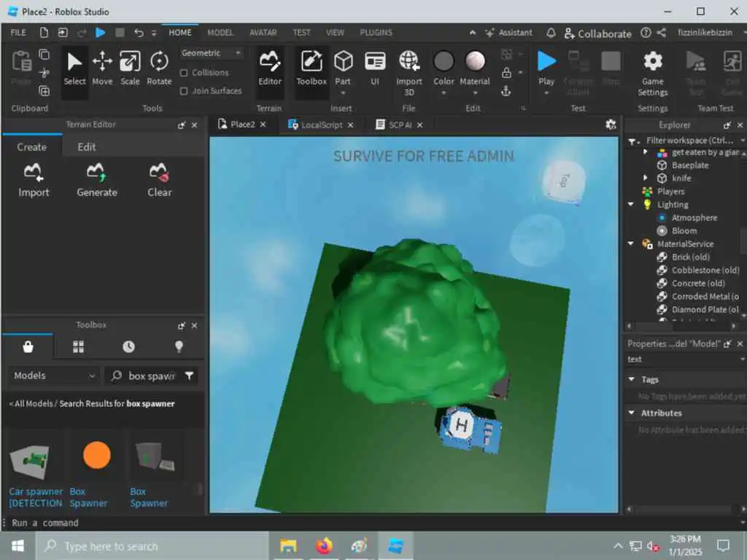Image resolution: width=747 pixels, height=560 pixels.
Task: Open the Toolbox Creations lightbulb tab
Action: [x=179, y=346]
